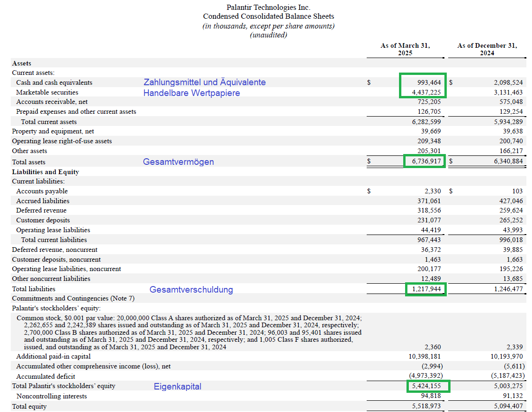The image size is (532, 412).
Task: Select the 'Total current assets' label
Action: pyautogui.click(x=49, y=122)
